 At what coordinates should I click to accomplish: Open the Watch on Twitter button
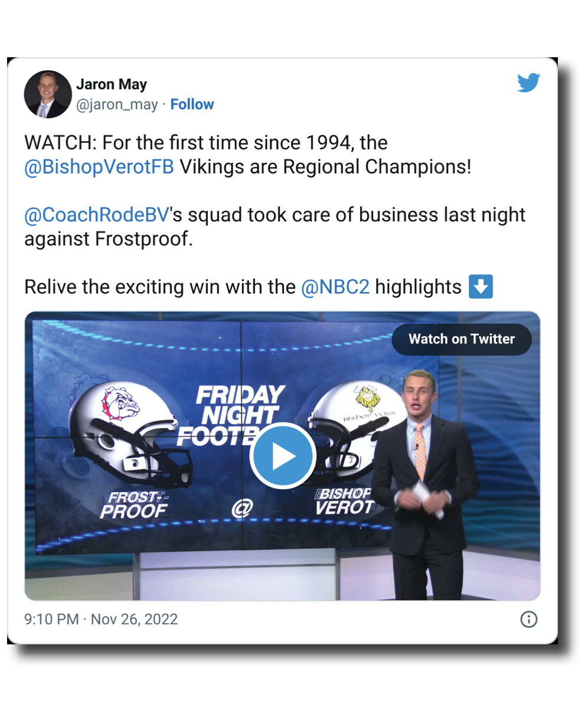pos(462,339)
